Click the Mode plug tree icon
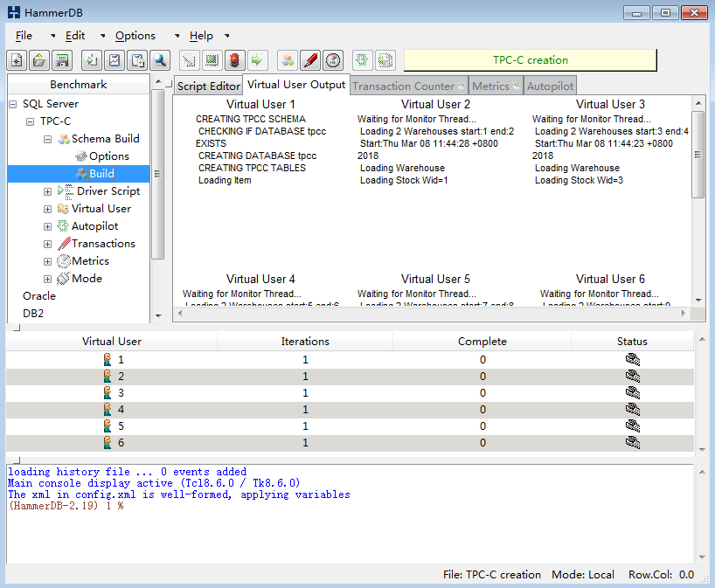 [x=64, y=279]
